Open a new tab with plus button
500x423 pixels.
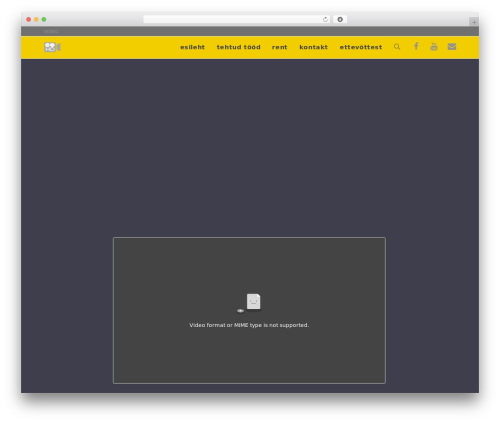tap(474, 22)
